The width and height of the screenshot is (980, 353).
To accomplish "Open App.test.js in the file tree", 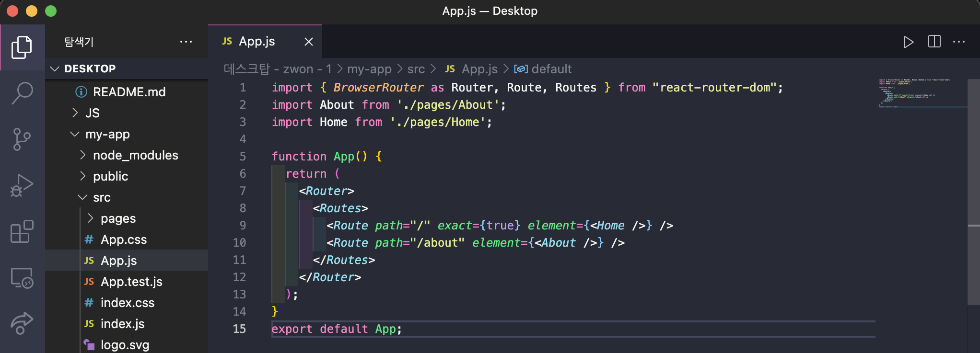I will pos(131,282).
